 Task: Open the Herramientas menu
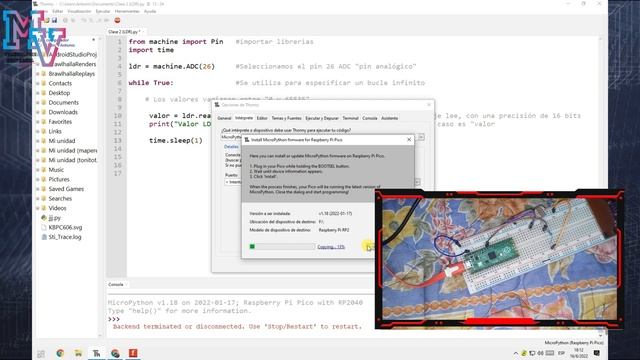[127, 11]
